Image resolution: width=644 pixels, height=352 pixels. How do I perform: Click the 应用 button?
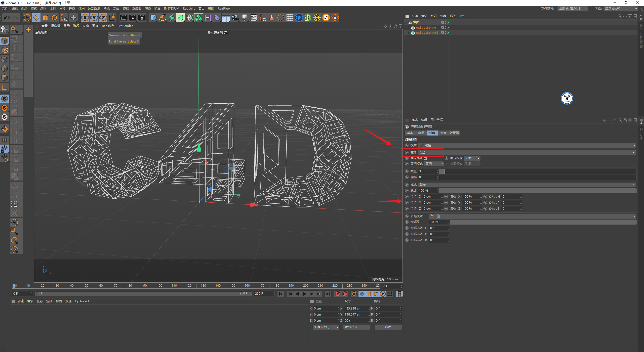pos(388,327)
